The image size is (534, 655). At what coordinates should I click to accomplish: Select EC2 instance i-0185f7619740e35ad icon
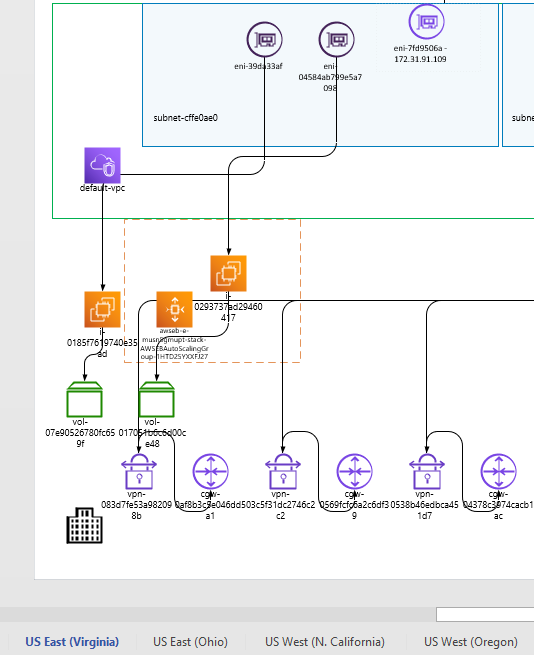102,310
